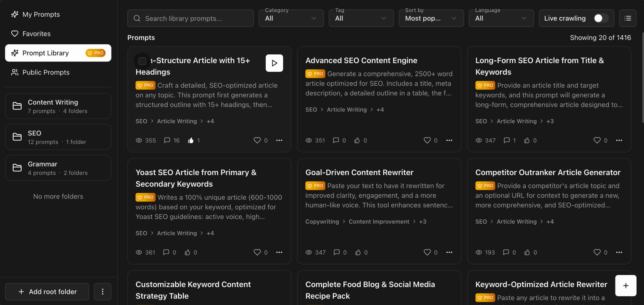Tick checkbox on Structure Article card
This screenshot has height=305, width=644.
pyautogui.click(x=142, y=61)
